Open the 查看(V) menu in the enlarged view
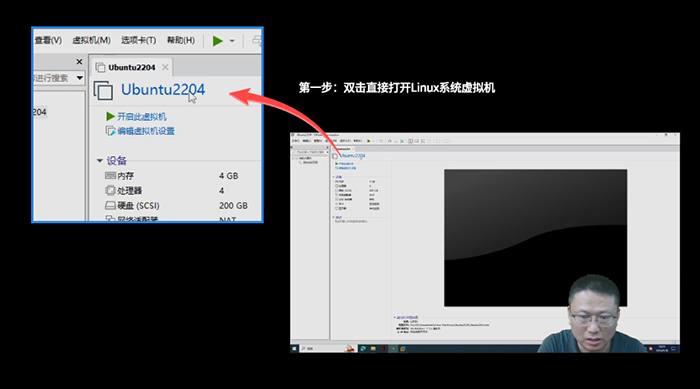700x389 pixels. (x=48, y=40)
